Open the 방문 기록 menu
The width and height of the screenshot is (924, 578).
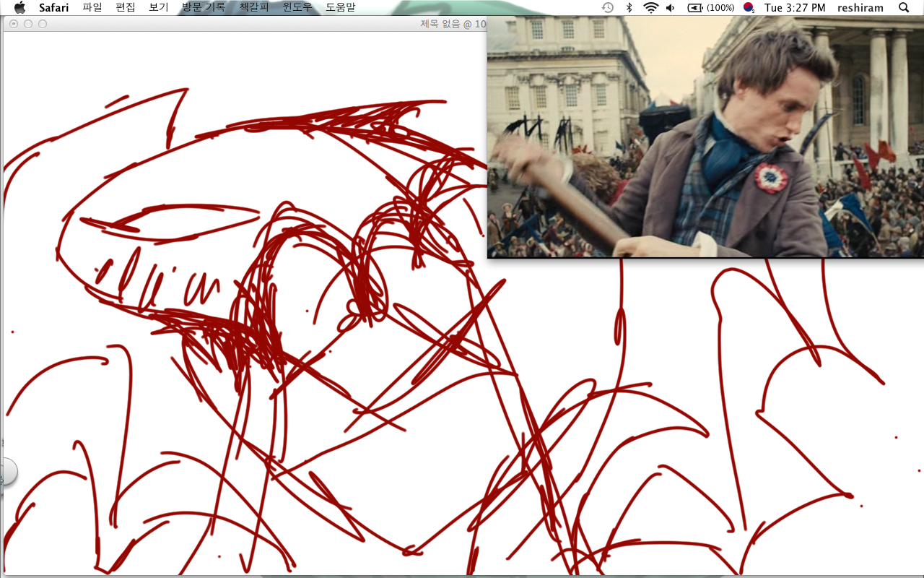tap(204, 7)
